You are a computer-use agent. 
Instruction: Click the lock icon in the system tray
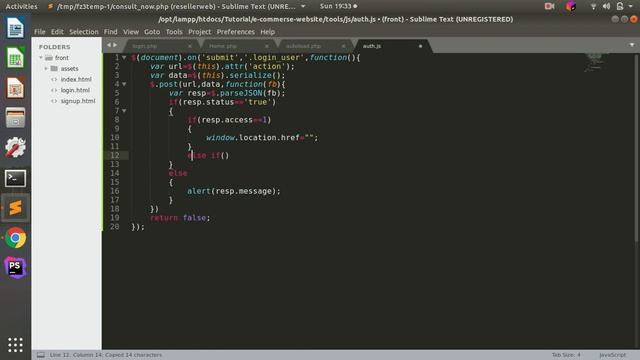(620, 6)
